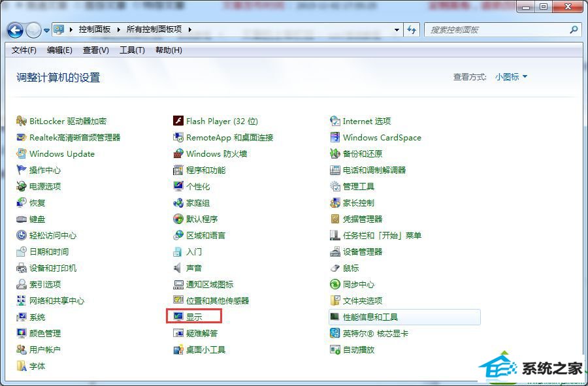Open the 自动播放 link
The height and width of the screenshot is (386, 588).
(x=359, y=349)
